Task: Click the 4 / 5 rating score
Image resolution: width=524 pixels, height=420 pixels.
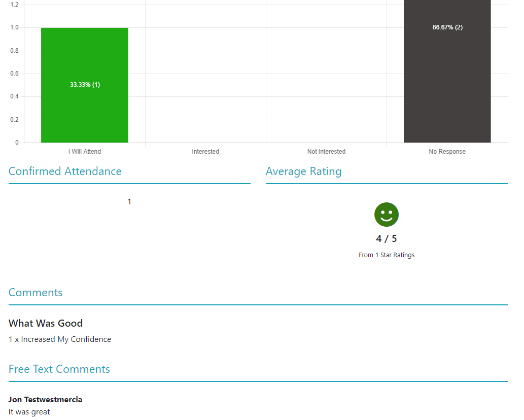Action: pos(387,238)
